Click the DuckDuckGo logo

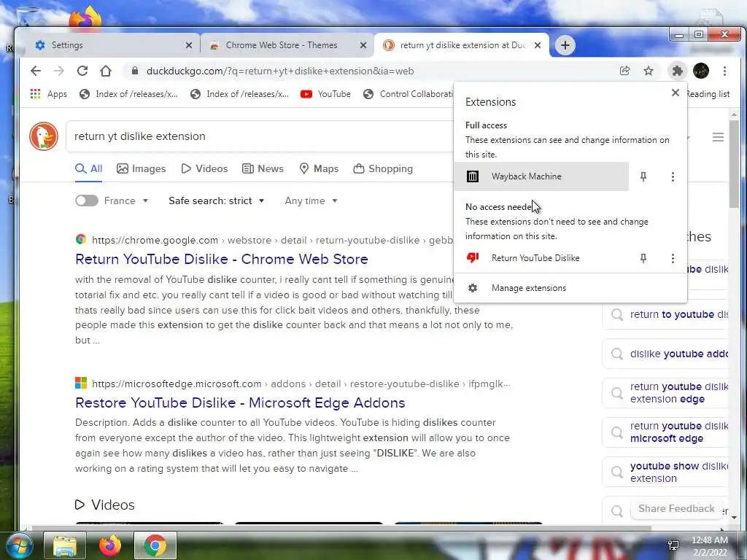tap(43, 136)
